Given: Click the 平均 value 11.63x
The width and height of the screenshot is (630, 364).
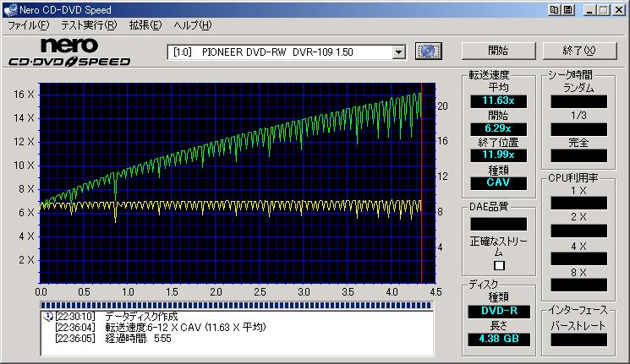Looking at the screenshot, I should (x=498, y=101).
